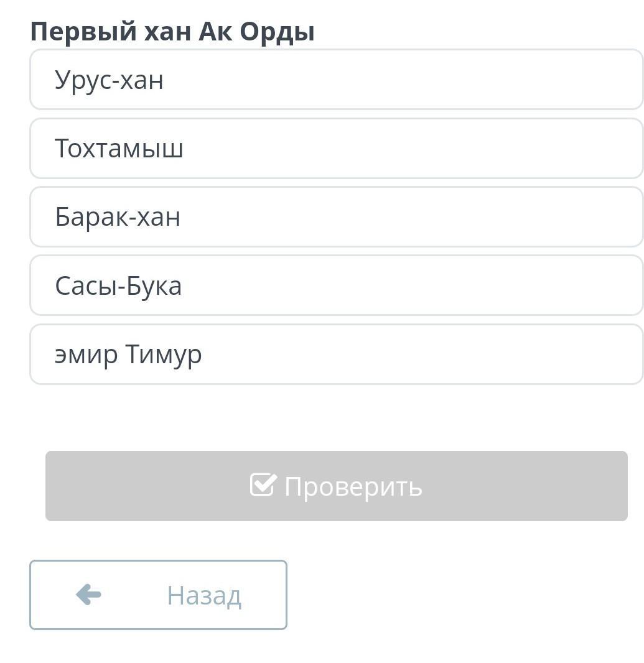Select the Сасы-Бука option
The image size is (644, 663).
click(118, 286)
